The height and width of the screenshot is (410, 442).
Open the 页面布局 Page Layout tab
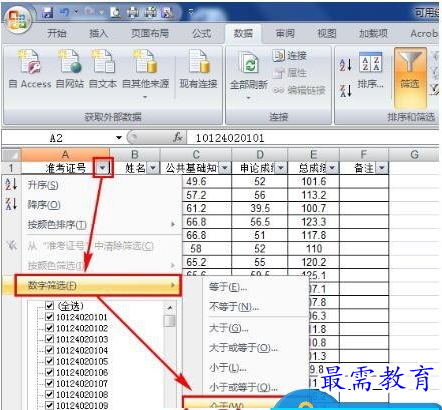click(150, 33)
